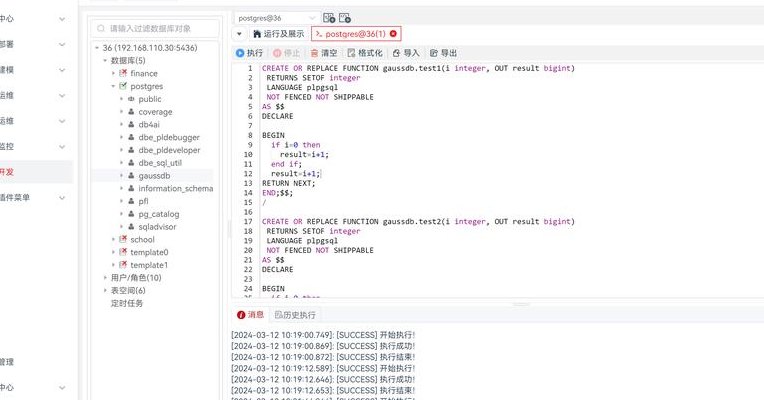
Task: Click the Import (导入) button
Action: point(406,53)
